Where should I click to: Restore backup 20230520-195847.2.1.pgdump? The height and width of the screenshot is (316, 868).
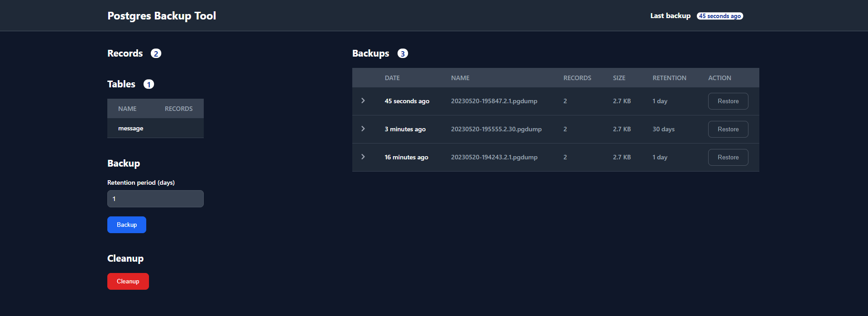[728, 101]
